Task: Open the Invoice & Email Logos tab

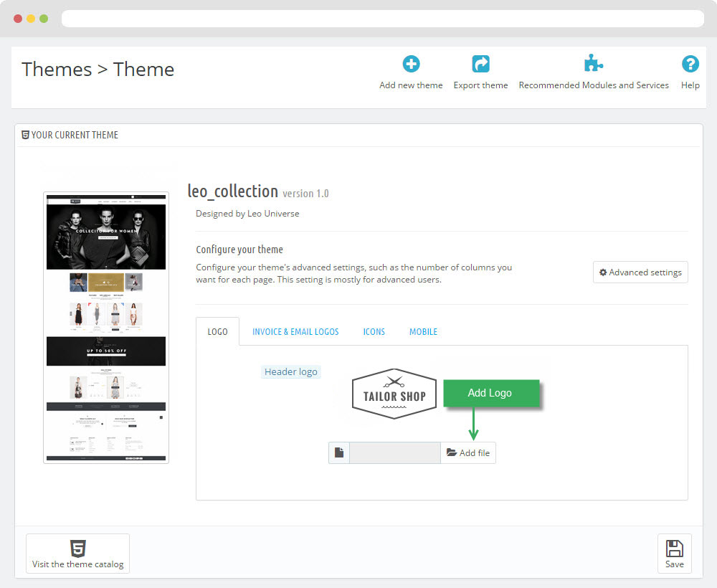Action: (295, 331)
